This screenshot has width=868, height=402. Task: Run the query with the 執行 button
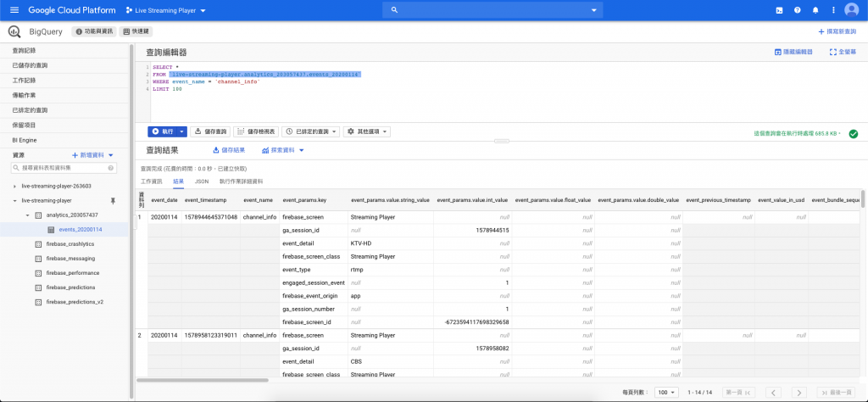(163, 131)
